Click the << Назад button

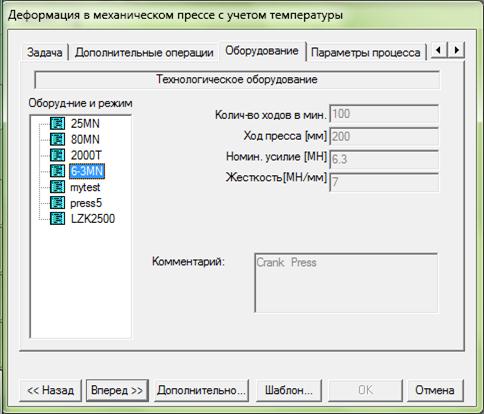(x=50, y=390)
